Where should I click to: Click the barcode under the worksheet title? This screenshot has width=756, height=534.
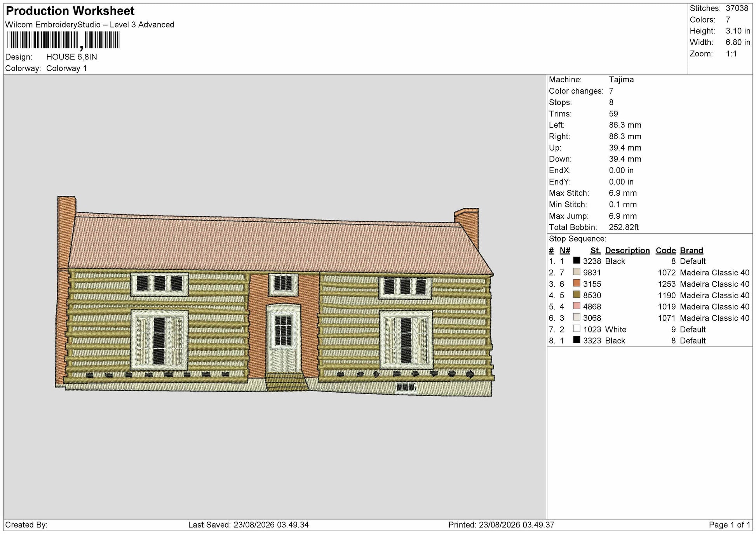point(63,40)
